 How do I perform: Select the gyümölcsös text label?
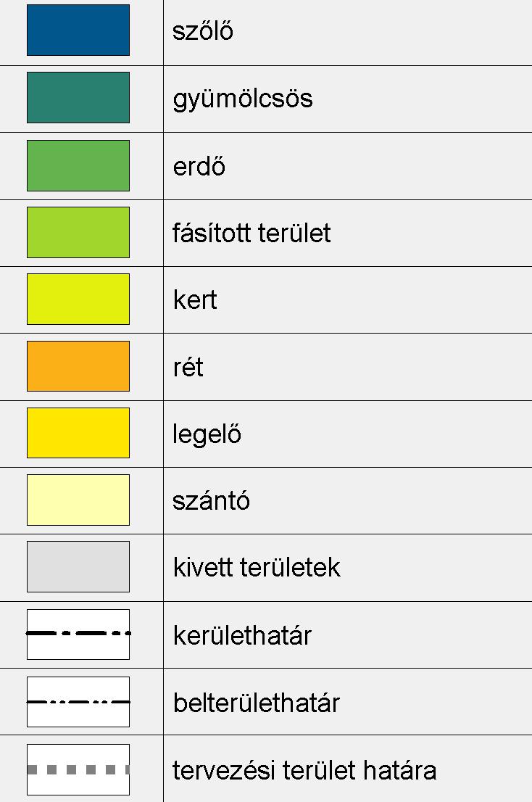(x=243, y=99)
